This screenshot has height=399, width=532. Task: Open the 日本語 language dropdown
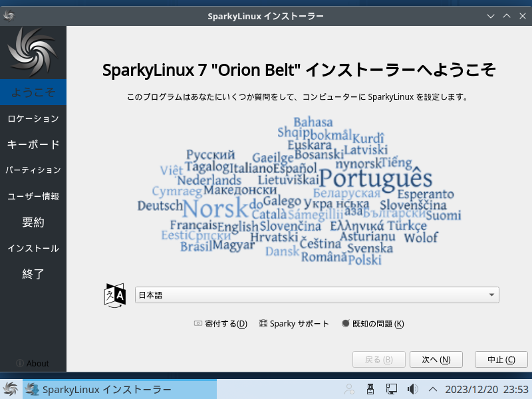pyautogui.click(x=317, y=295)
